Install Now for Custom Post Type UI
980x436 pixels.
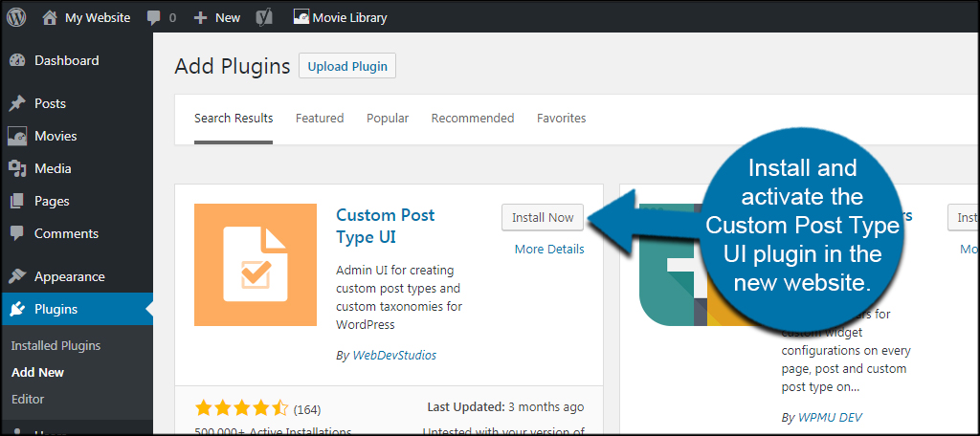543,217
